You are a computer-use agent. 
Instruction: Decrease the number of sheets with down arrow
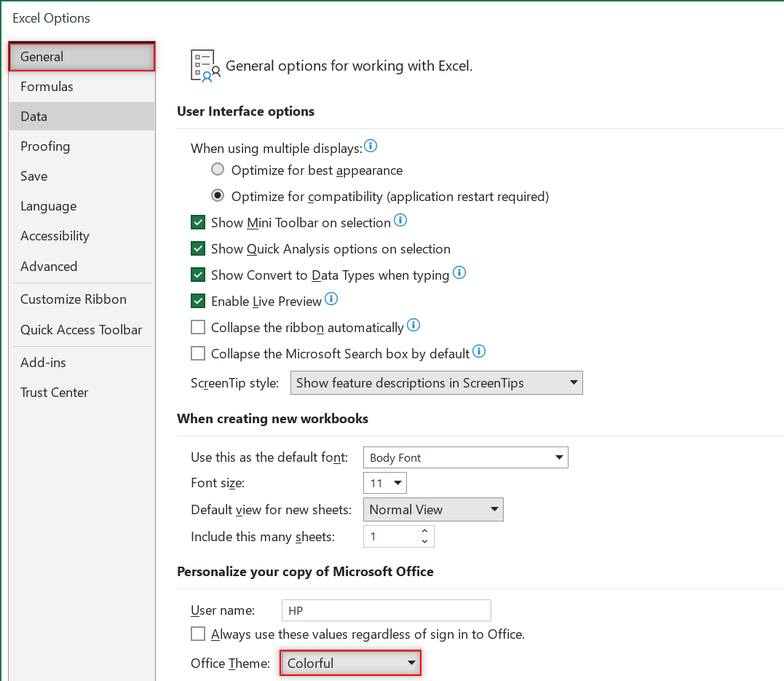(x=424, y=541)
